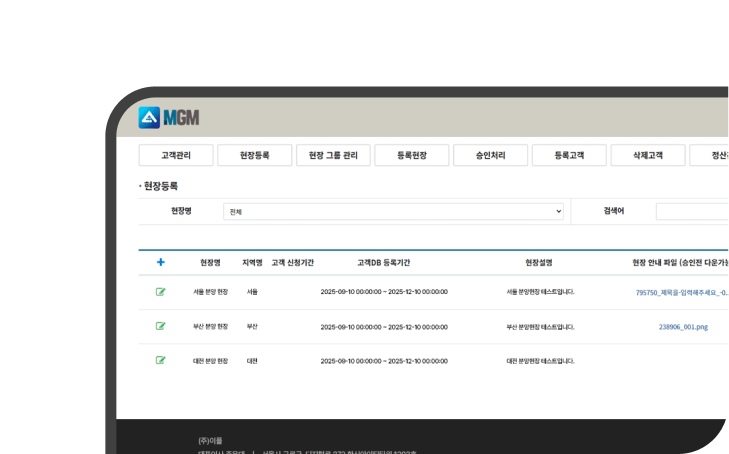The image size is (729, 454).
Task: Edit the 부산 분양 현장 row
Action: pyautogui.click(x=160, y=326)
